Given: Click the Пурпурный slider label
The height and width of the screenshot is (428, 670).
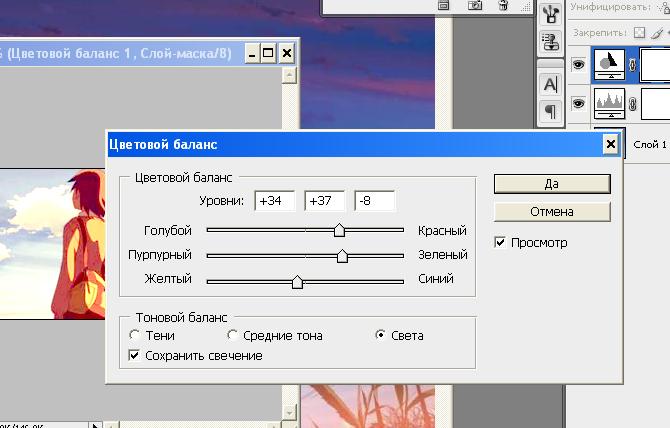Looking at the screenshot, I should click(160, 255).
